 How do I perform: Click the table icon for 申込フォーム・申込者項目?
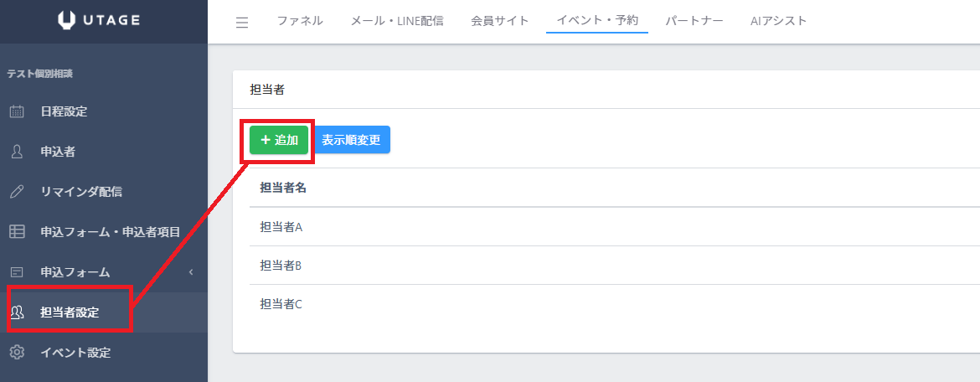(17, 232)
